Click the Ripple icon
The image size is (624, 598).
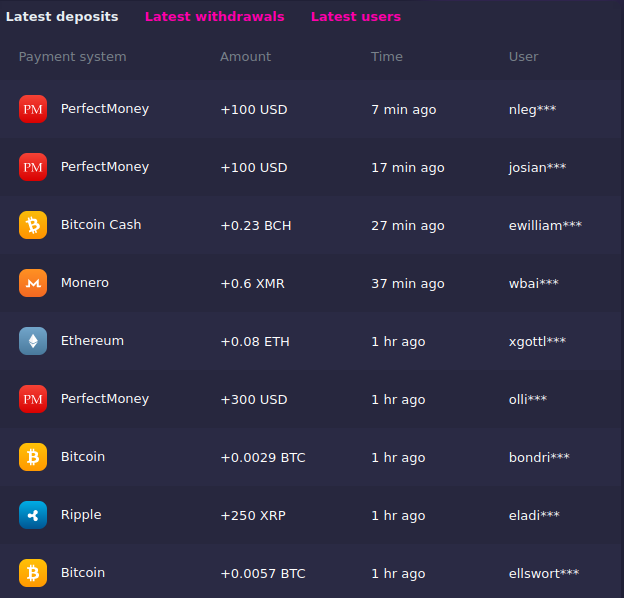[33, 515]
